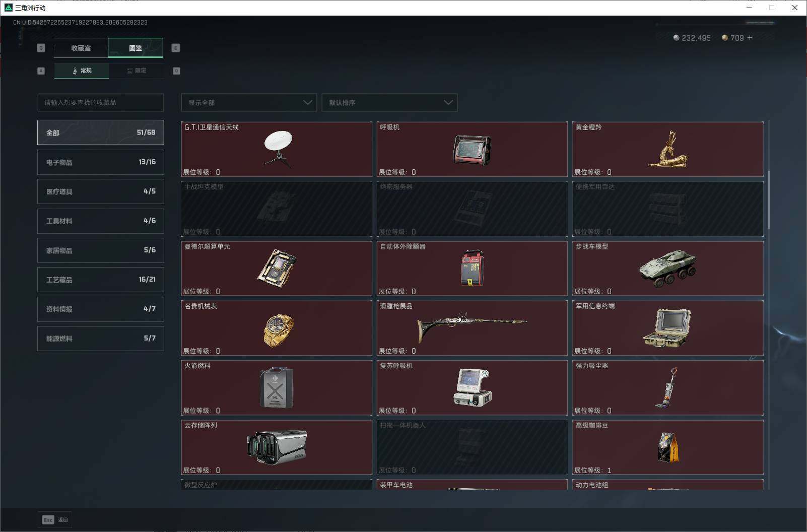Image resolution: width=807 pixels, height=532 pixels.
Task: Click the plus icon beside 709 currency
Action: [x=750, y=38]
